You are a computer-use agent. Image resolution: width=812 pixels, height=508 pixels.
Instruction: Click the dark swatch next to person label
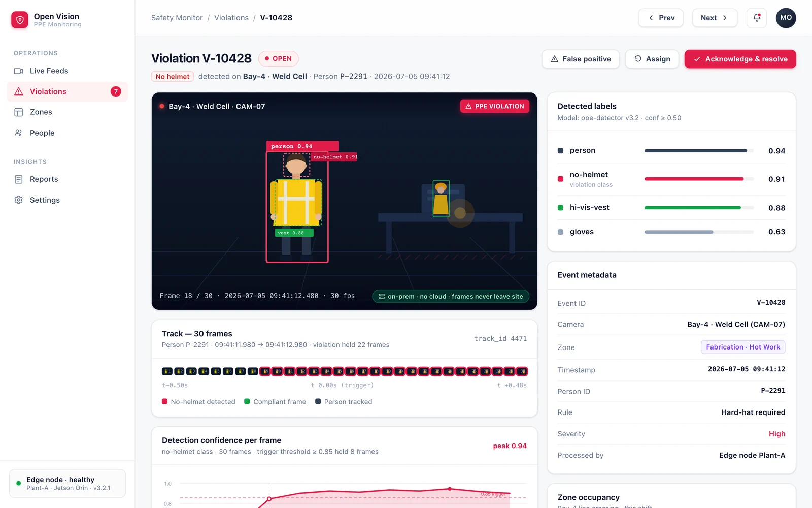[560, 151]
